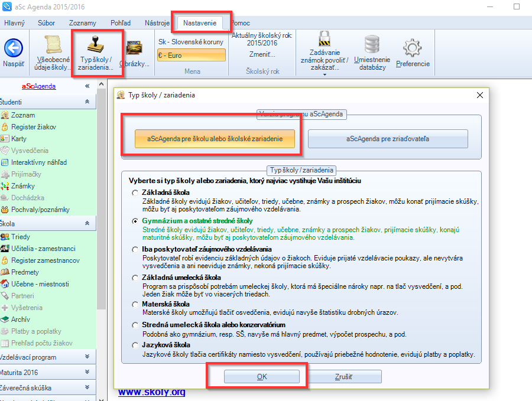The width and height of the screenshot is (532, 401).
Task: Open Preferencie gear icon
Action: click(x=412, y=48)
